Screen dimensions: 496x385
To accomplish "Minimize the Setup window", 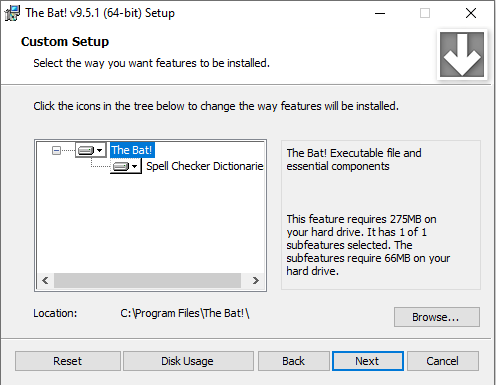I will pyautogui.click(x=380, y=13).
